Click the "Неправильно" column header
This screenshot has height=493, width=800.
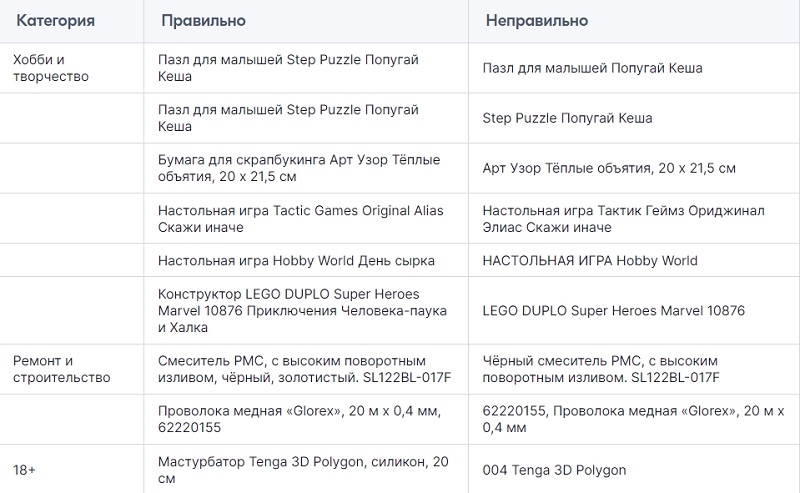point(537,20)
